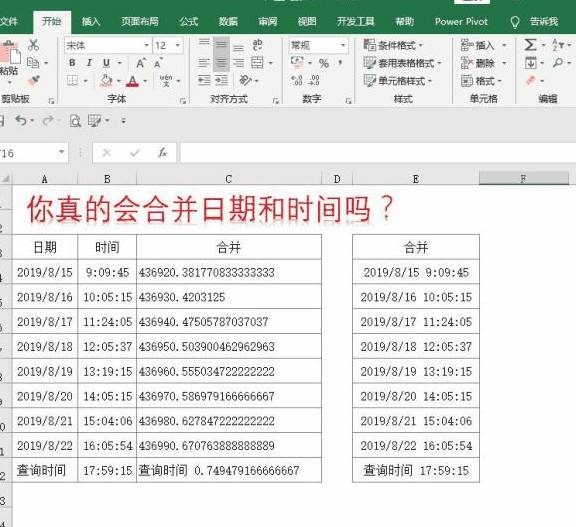Open alignment 对齐方式 dialog launcher
This screenshot has height=527, width=576.
(x=276, y=101)
